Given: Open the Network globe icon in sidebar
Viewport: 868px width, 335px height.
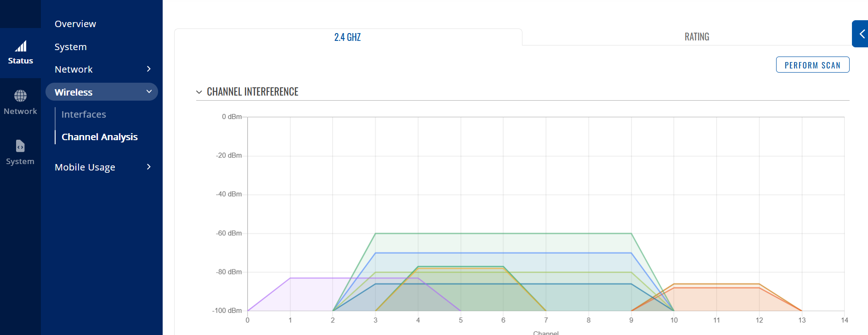Looking at the screenshot, I should tap(20, 96).
